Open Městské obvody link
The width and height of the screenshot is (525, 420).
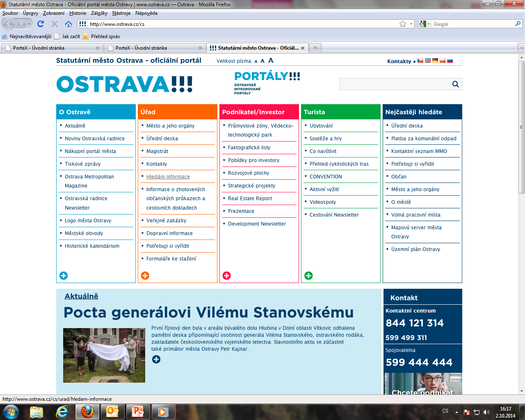84,233
